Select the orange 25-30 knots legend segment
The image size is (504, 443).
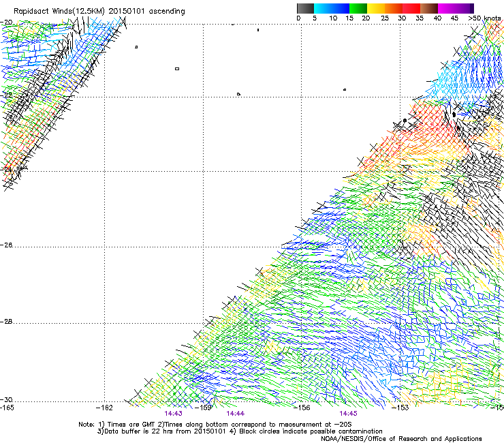pyautogui.click(x=394, y=8)
